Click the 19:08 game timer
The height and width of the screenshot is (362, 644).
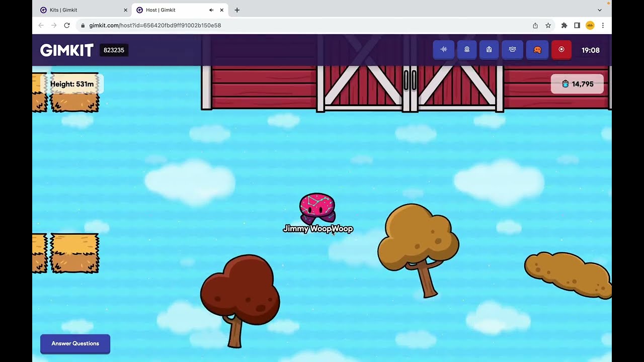591,50
